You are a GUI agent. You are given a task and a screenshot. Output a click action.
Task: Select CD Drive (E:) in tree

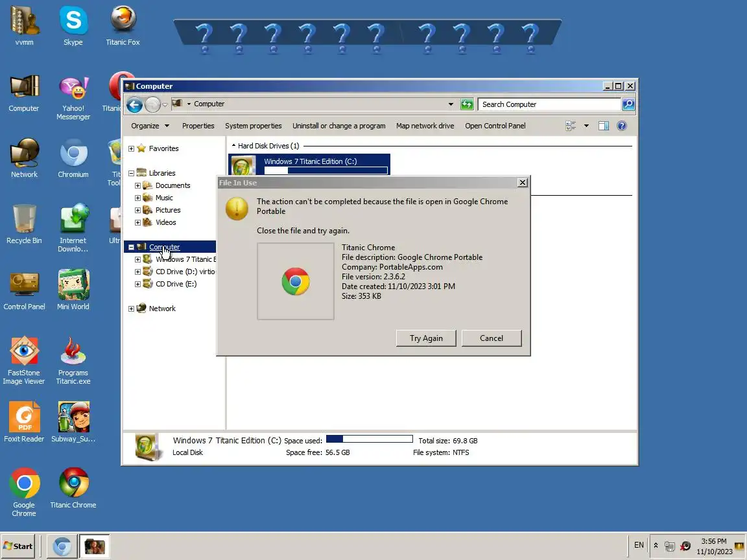point(176,284)
